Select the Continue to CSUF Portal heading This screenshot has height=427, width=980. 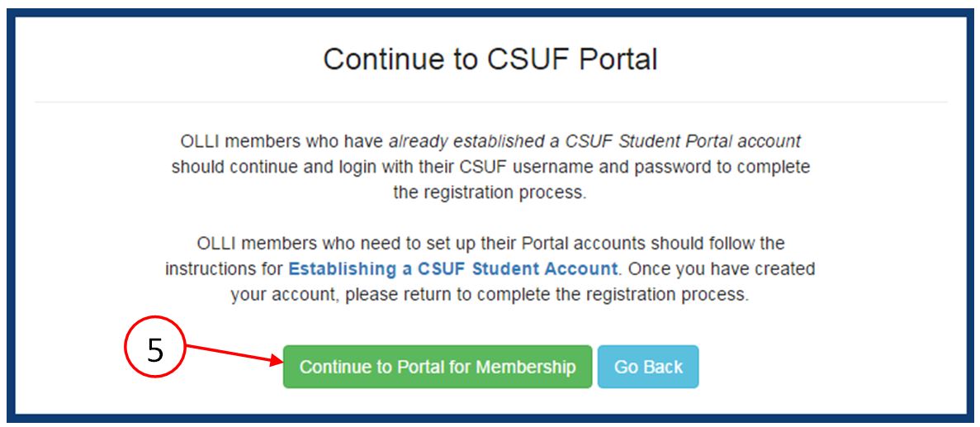[x=490, y=59]
